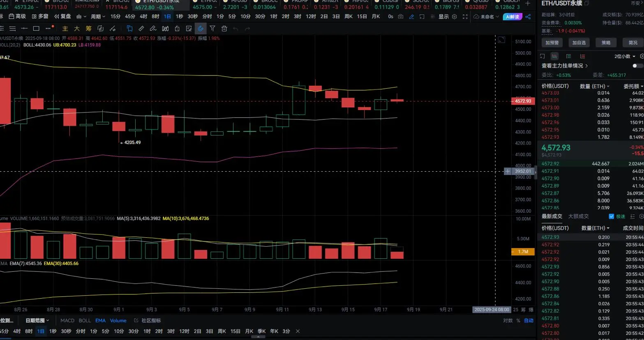Click the 加预警 button
This screenshot has height=340, width=644.
click(552, 43)
